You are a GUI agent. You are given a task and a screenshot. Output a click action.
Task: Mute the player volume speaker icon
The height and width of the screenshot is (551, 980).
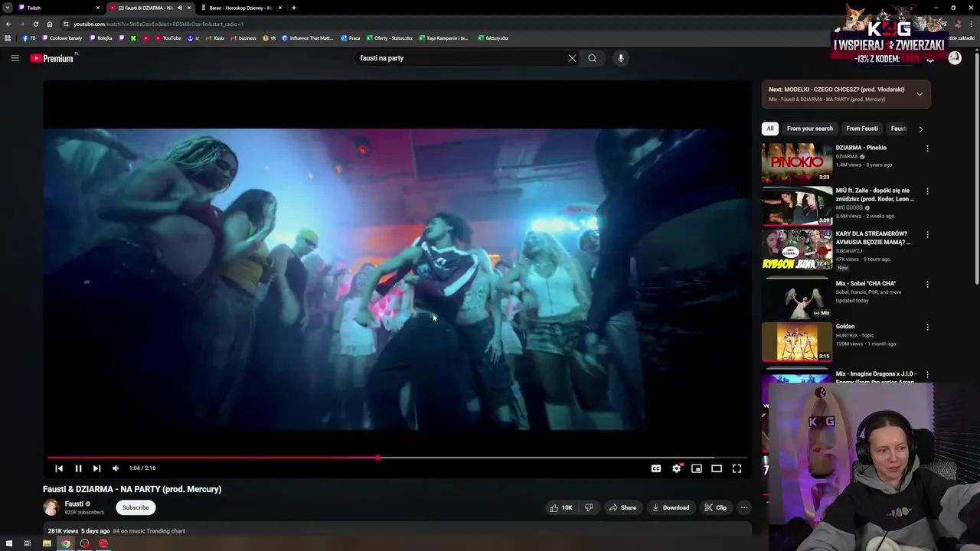click(116, 468)
